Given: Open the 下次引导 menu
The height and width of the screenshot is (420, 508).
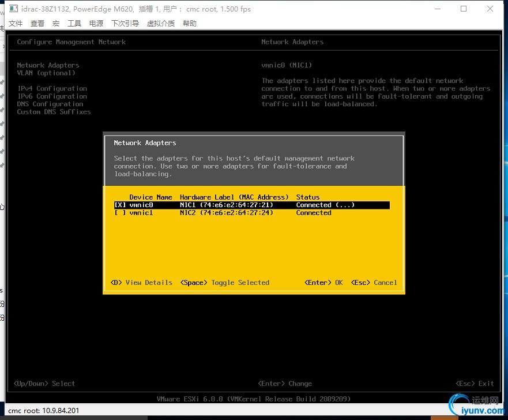Looking at the screenshot, I should pos(125,23).
